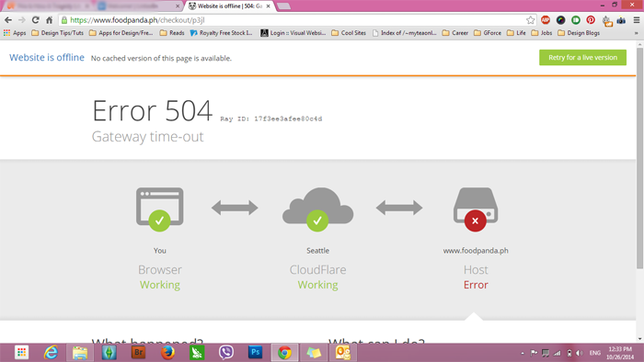Open the Apps shortcut in bookmarks bar

pyautogui.click(x=15, y=33)
